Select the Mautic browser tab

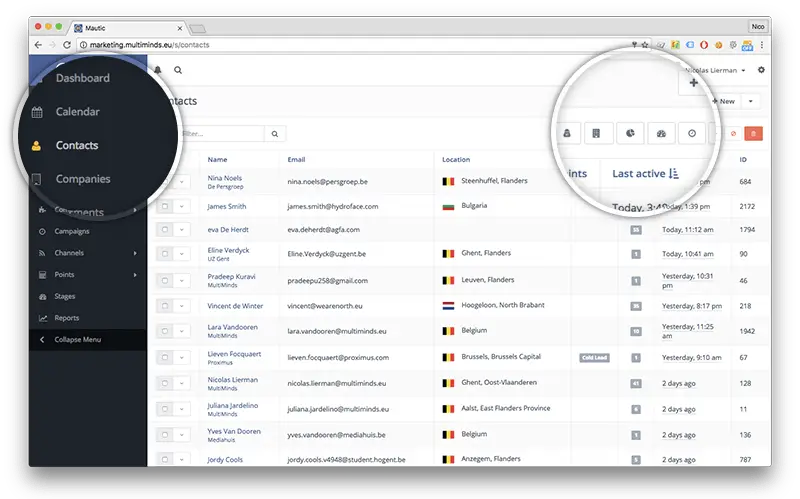pyautogui.click(x=128, y=28)
